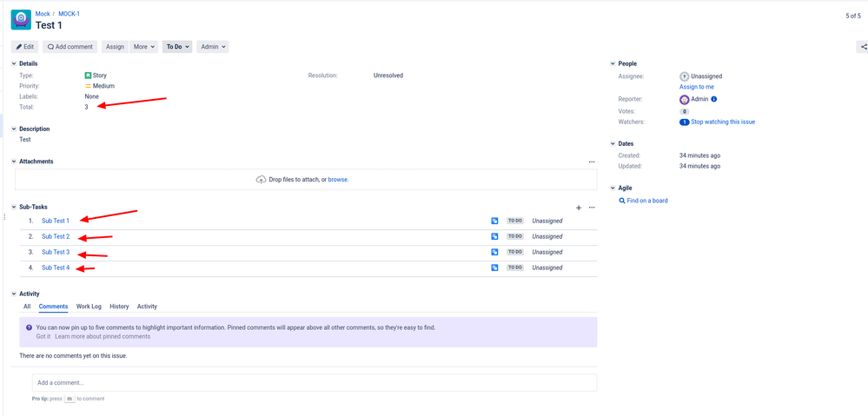This screenshot has height=416, width=868.
Task: Click the Created date 34 minutes ago
Action: click(699, 155)
